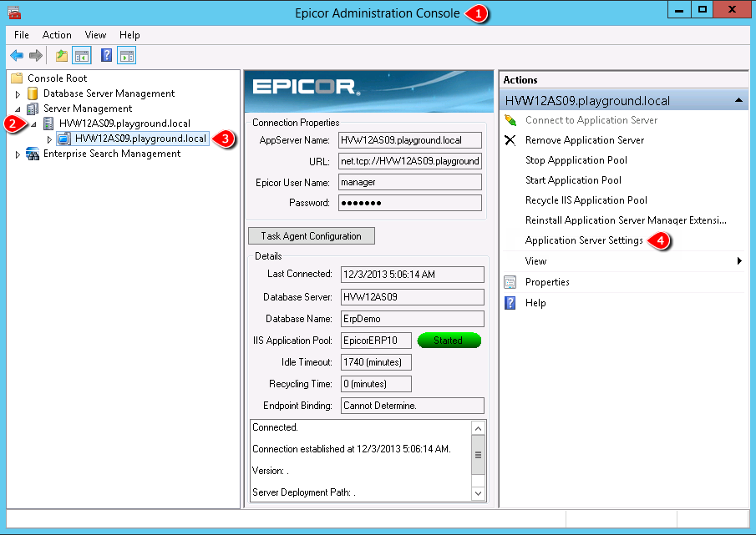
Task: Click the Remove Application Server X icon
Action: [x=510, y=140]
